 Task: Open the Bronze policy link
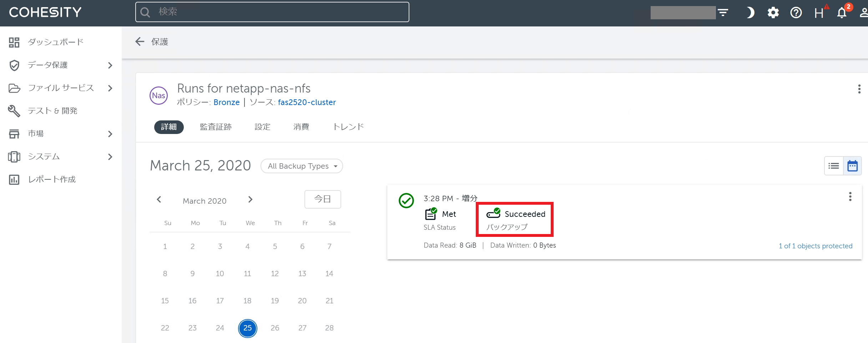click(x=227, y=102)
